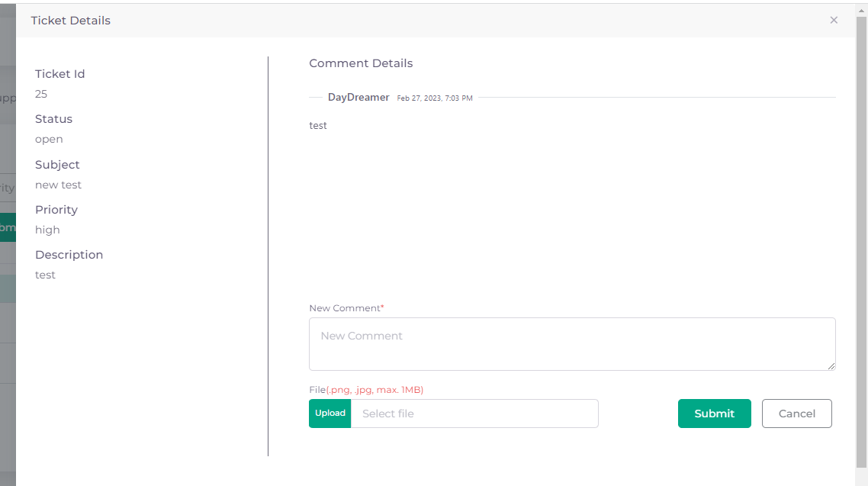Click the Subject label
The image size is (868, 486).
[57, 165]
